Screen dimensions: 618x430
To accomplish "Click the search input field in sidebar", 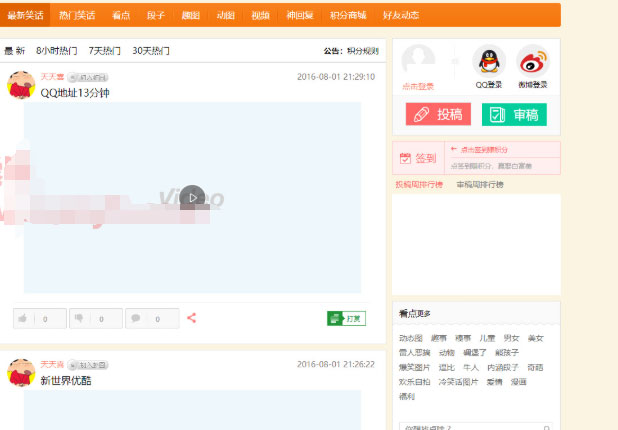I will pyautogui.click(x=468, y=427).
